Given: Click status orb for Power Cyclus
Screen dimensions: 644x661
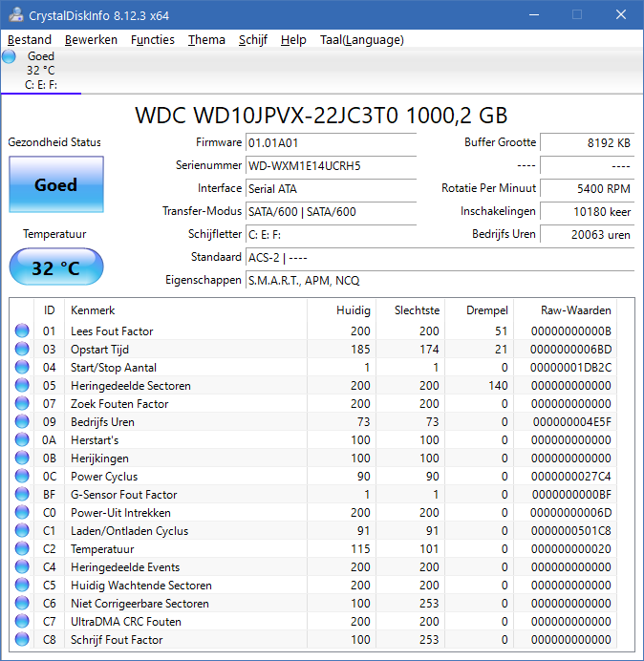Looking at the screenshot, I should click(x=22, y=476).
